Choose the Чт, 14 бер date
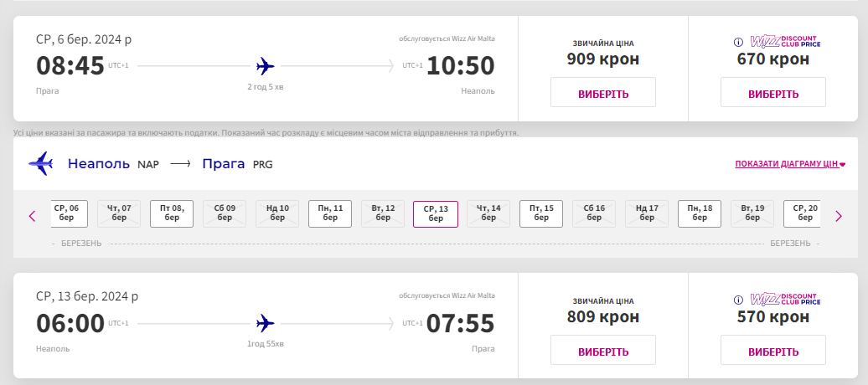Screen dimensions: 868x385 488,213
